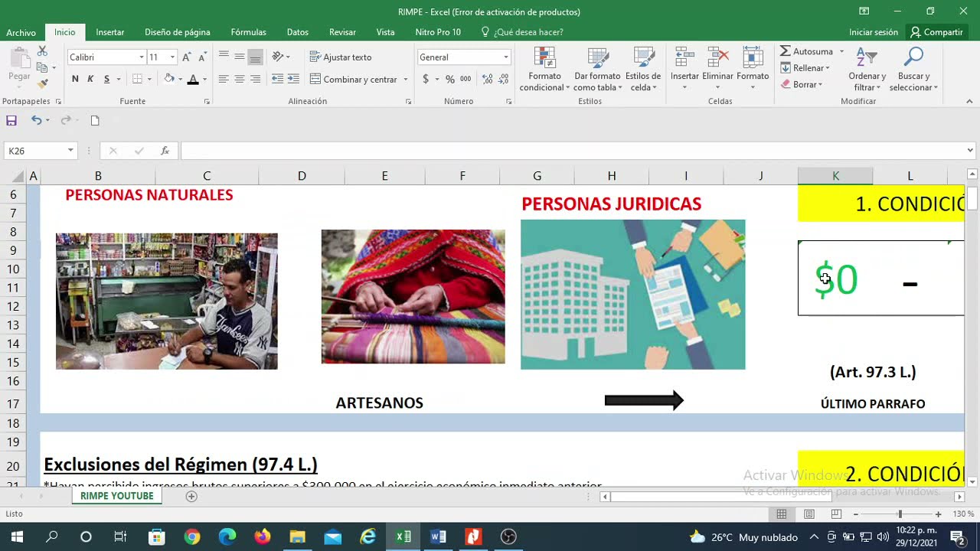
Task: Open Formato condicional menu
Action: 544,70
